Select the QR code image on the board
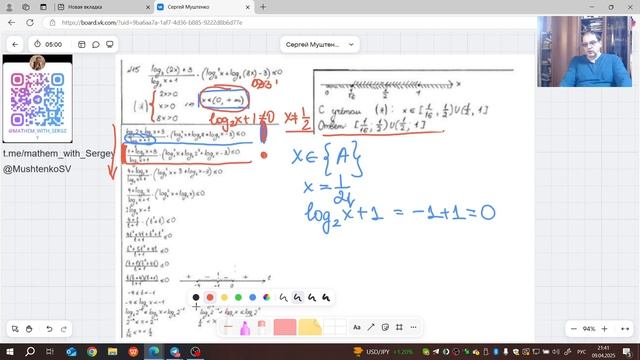 pyautogui.click(x=37, y=98)
